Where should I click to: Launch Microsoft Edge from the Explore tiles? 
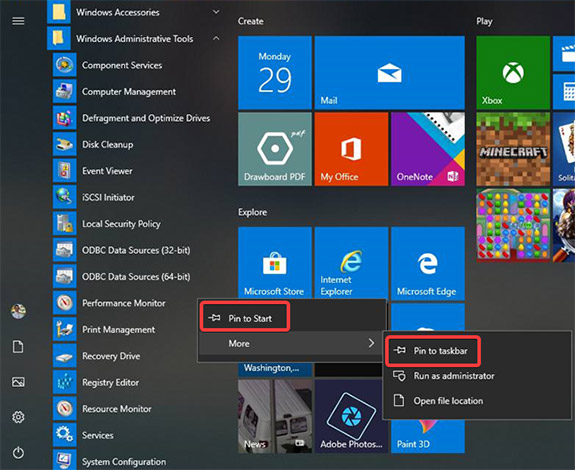click(428, 263)
